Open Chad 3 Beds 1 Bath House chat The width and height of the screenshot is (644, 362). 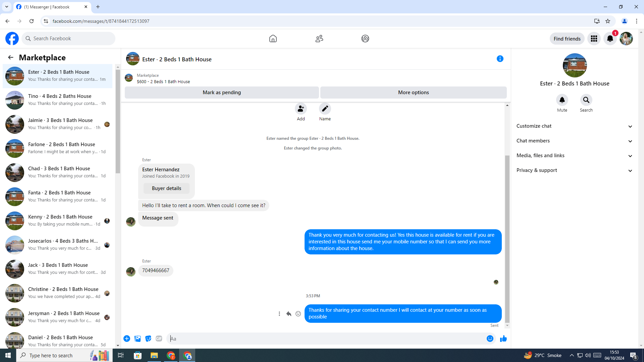click(x=58, y=173)
